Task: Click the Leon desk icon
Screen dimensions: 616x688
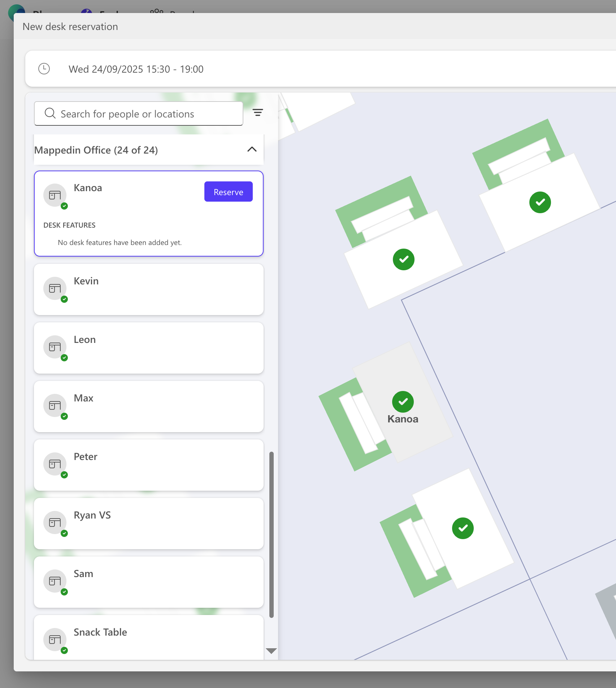Action: tap(55, 347)
